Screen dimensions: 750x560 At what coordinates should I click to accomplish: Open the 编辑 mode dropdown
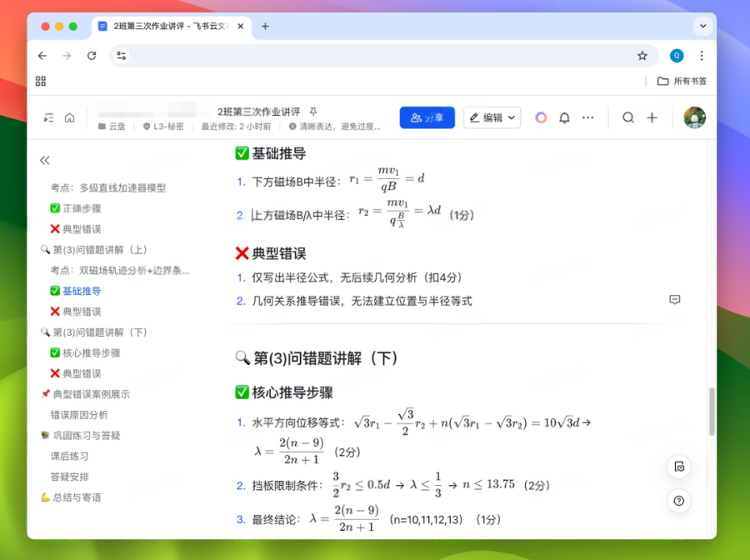click(492, 117)
